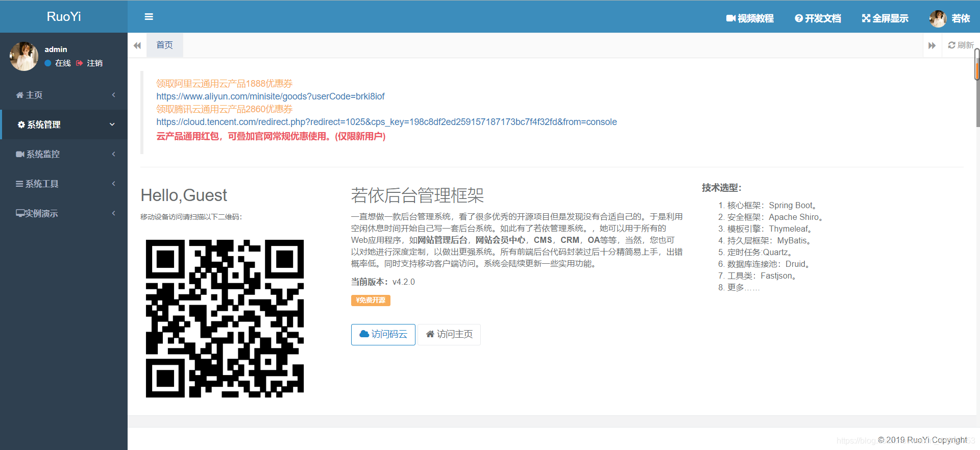Click the 若依后台管理框架 heading
980x450 pixels.
click(418, 195)
